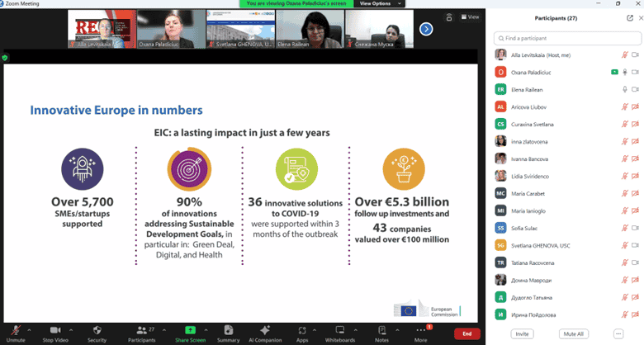Expand options arrow next to Apps
This screenshot has width=644, height=345.
point(315,330)
